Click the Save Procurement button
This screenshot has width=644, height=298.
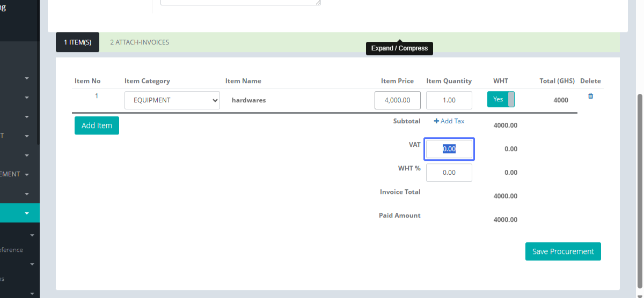563,251
